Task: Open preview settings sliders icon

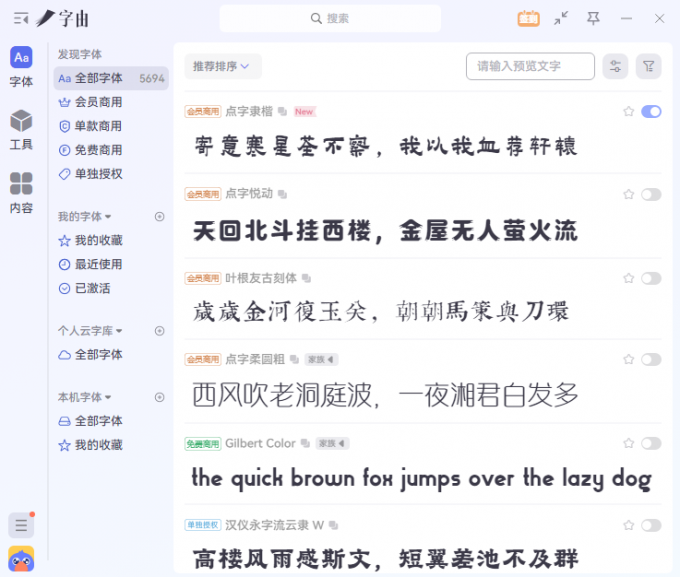Action: (615, 66)
